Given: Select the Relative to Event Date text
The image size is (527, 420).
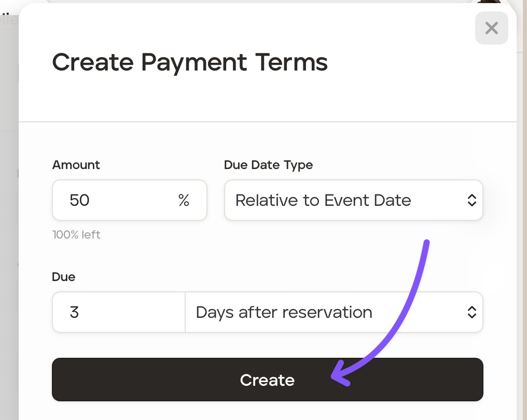Looking at the screenshot, I should [323, 200].
